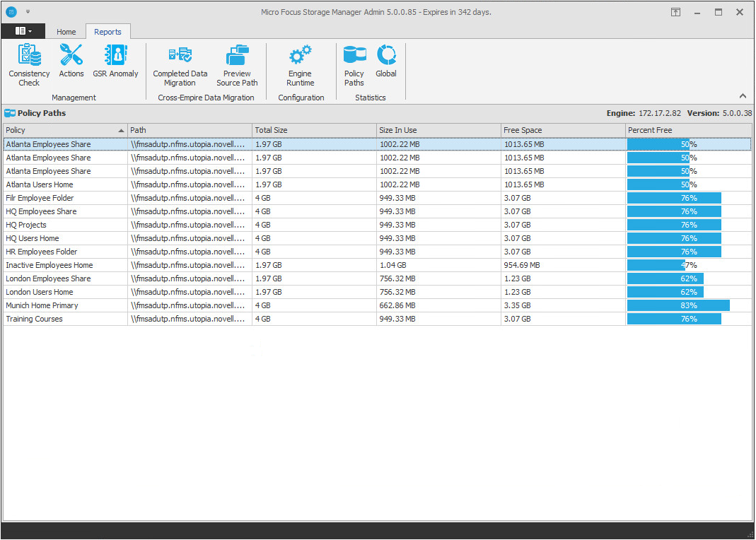
Task: Select the Filr Employee Folder row
Action: tap(40, 198)
